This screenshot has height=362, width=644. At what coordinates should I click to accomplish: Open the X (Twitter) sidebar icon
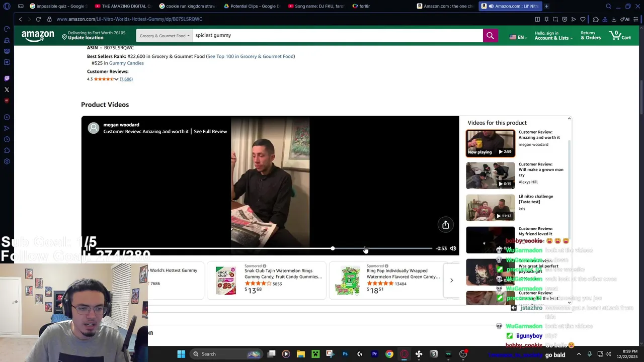7,89
